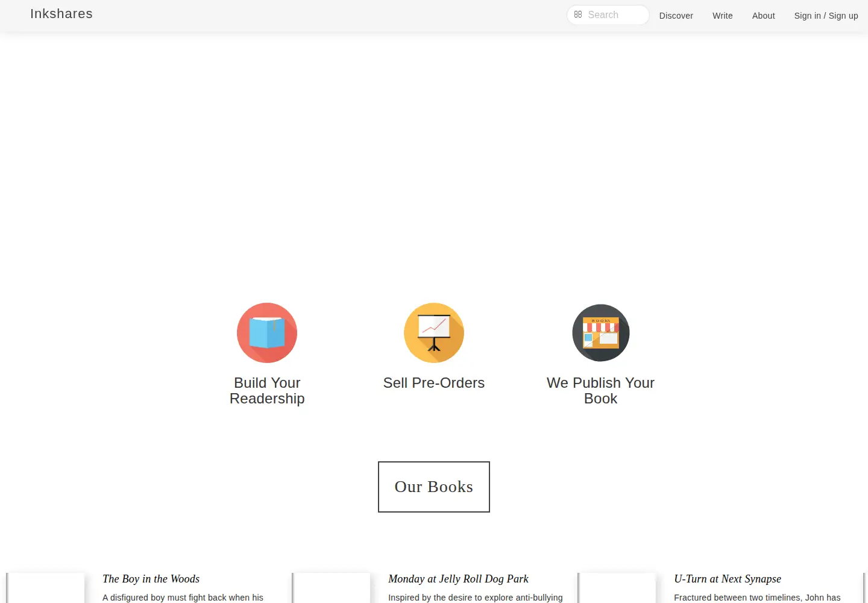Go to the Write page
This screenshot has height=603, width=868.
(723, 16)
